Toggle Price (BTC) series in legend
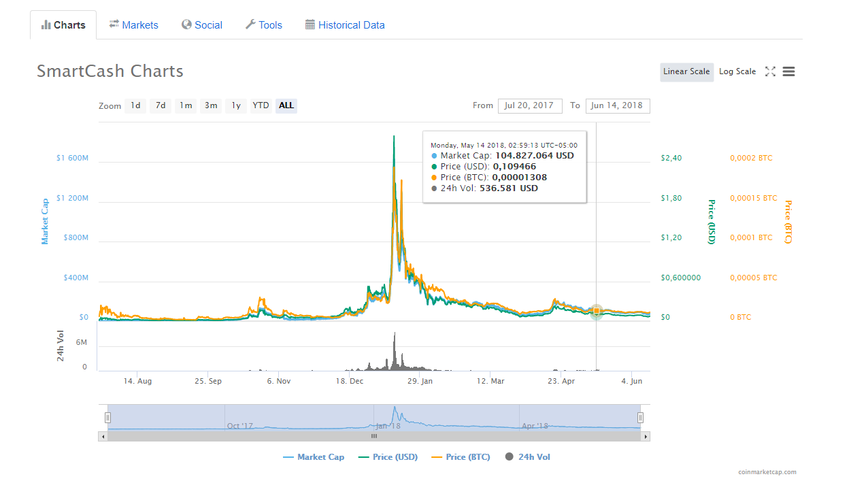This screenshot has width=868, height=483. coord(461,457)
